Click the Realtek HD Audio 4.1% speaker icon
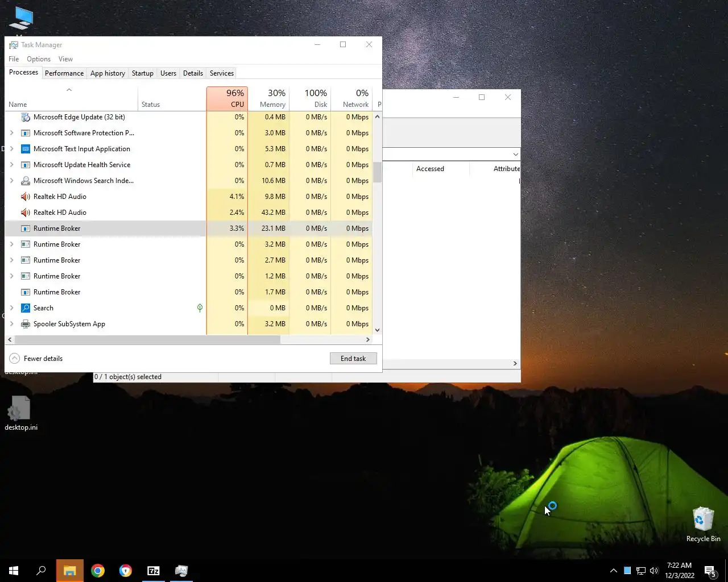 point(26,197)
